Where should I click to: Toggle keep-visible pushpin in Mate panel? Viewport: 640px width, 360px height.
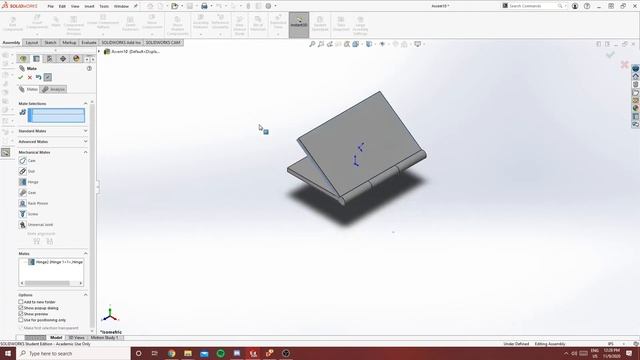coord(48,77)
